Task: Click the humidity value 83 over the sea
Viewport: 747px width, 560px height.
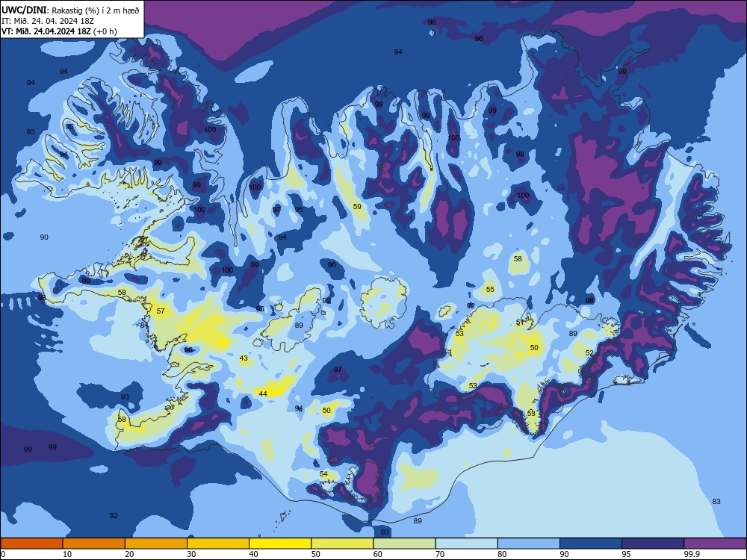Action: 716,502
